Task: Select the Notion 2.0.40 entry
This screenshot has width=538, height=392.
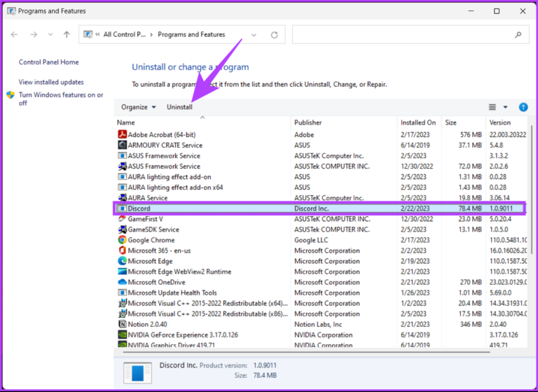Action: [148, 324]
